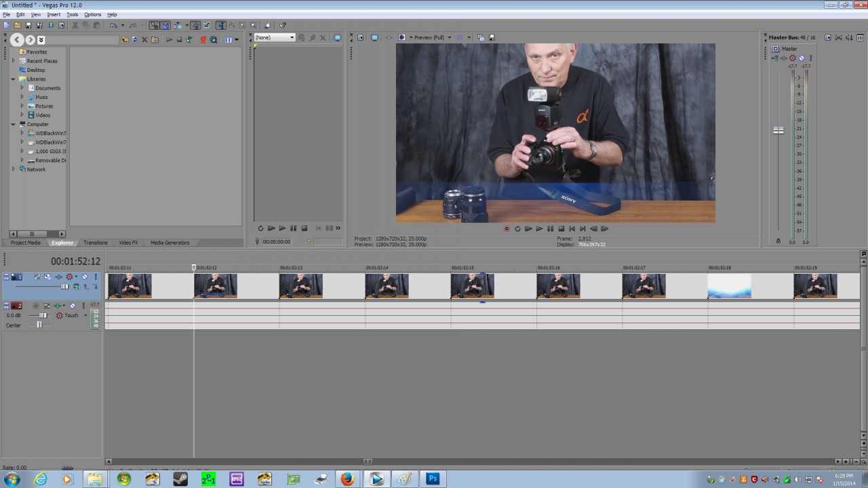Switch to the Transitions tab

96,243
